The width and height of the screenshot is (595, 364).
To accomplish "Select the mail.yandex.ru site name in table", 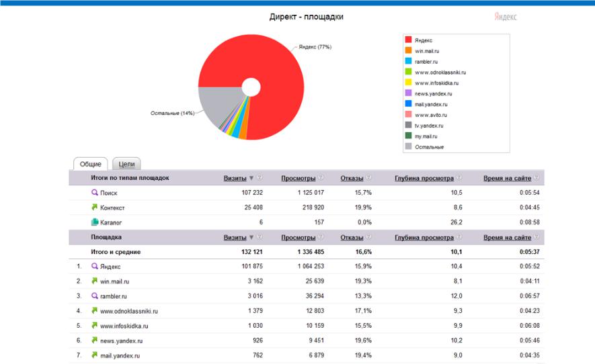I will coord(120,356).
